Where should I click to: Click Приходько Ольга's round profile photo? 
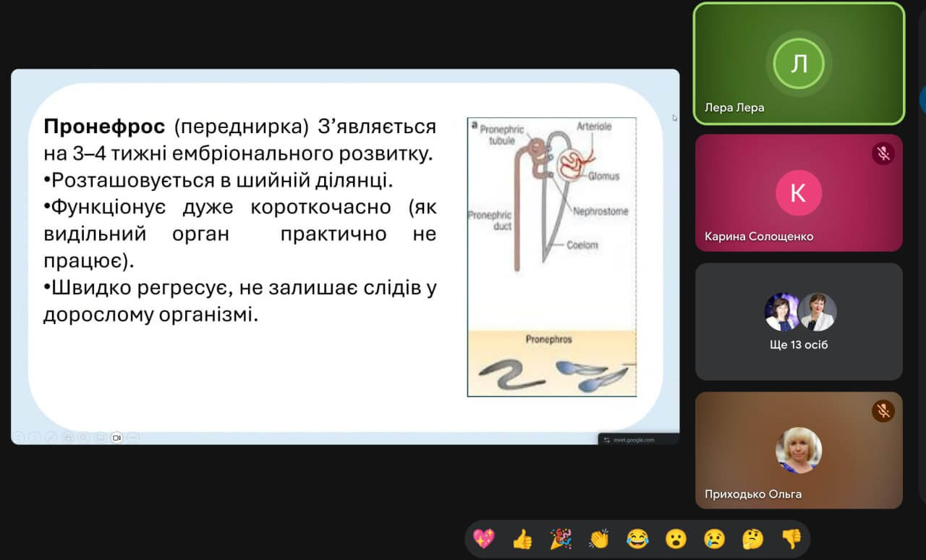tap(799, 449)
